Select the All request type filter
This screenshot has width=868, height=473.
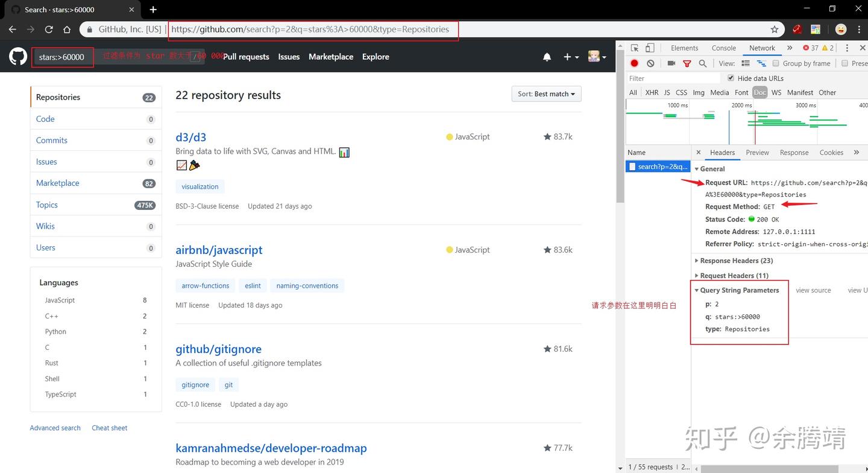click(x=633, y=92)
